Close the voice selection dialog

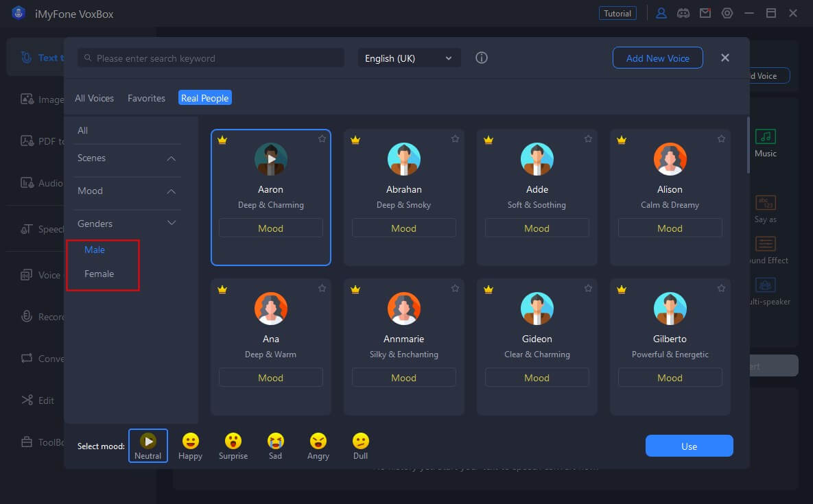point(725,58)
